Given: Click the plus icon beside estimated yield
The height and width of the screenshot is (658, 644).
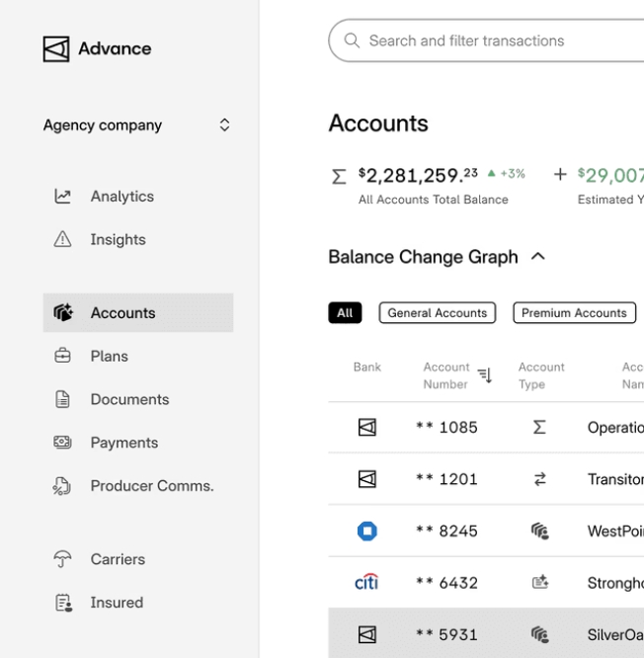Looking at the screenshot, I should tap(560, 174).
